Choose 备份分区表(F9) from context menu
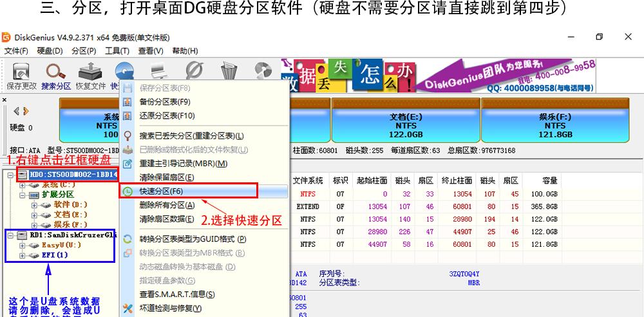Viewport: 644px width, 317px height. [x=204, y=102]
